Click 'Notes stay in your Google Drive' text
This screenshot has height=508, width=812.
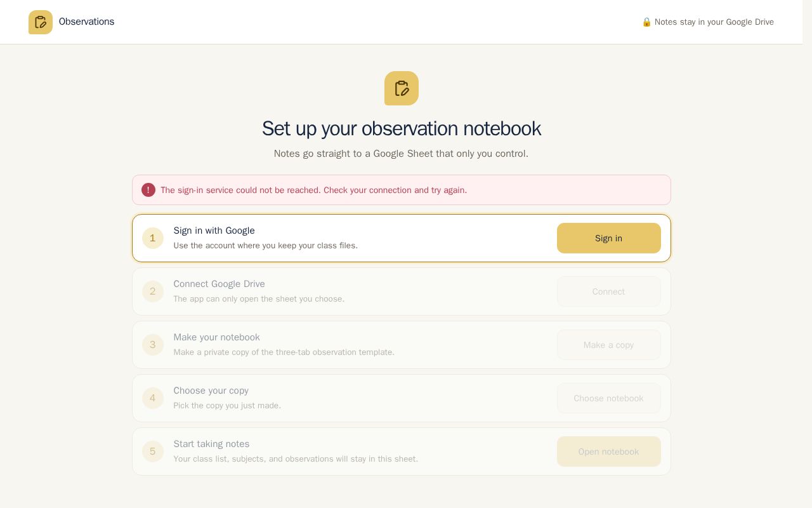[x=714, y=22]
